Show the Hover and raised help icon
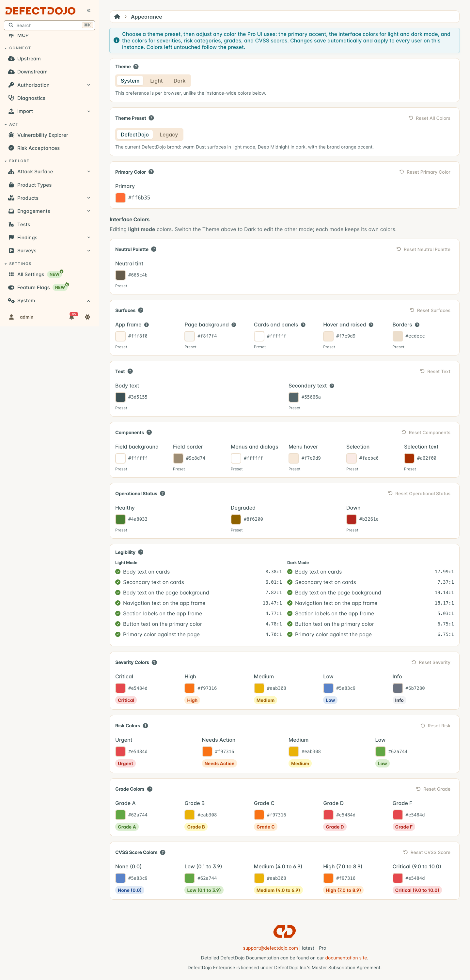The image size is (470, 980). click(x=371, y=325)
